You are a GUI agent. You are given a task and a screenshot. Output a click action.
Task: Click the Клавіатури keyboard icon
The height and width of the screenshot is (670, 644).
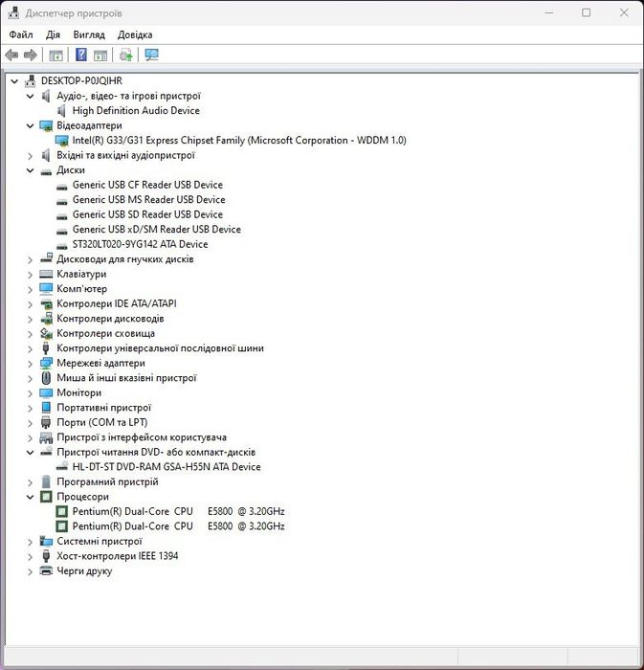(x=46, y=274)
